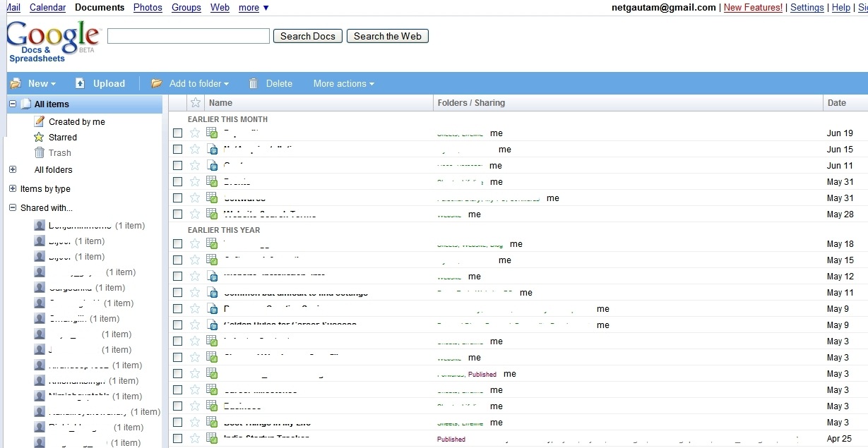Click the New document toolbar icon

[16, 83]
